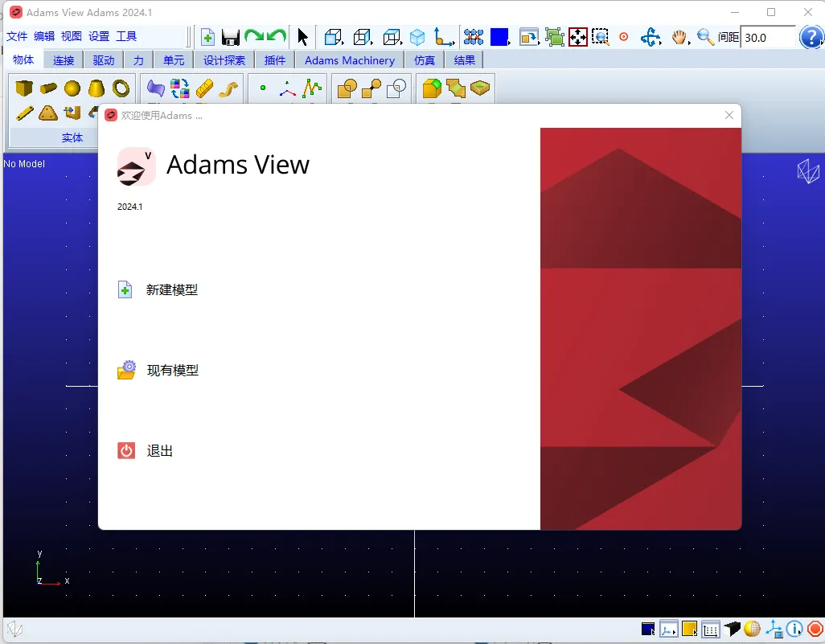The width and height of the screenshot is (825, 644).
Task: Switch to the 单元 ribbon tab
Action: point(174,60)
